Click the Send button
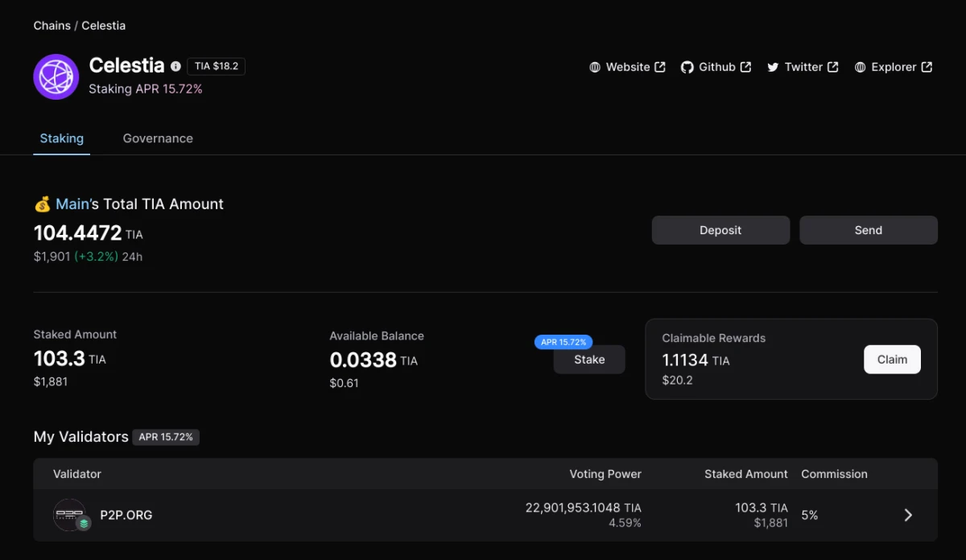 click(x=869, y=230)
